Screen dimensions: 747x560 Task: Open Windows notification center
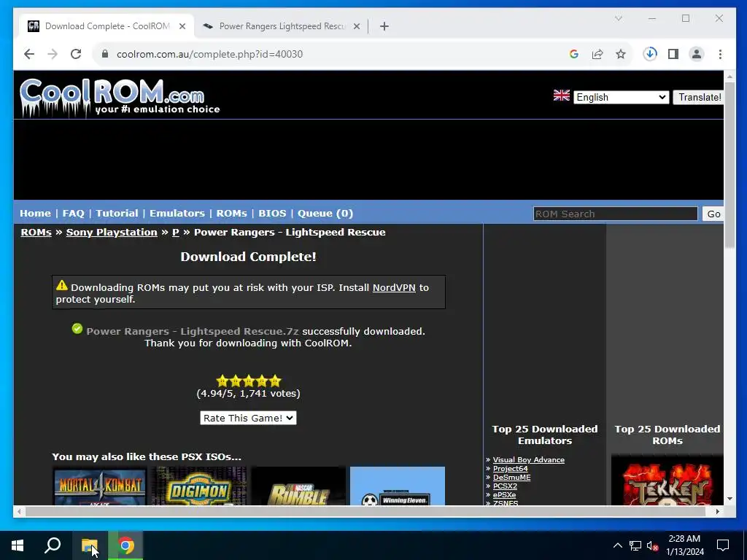[723, 545]
